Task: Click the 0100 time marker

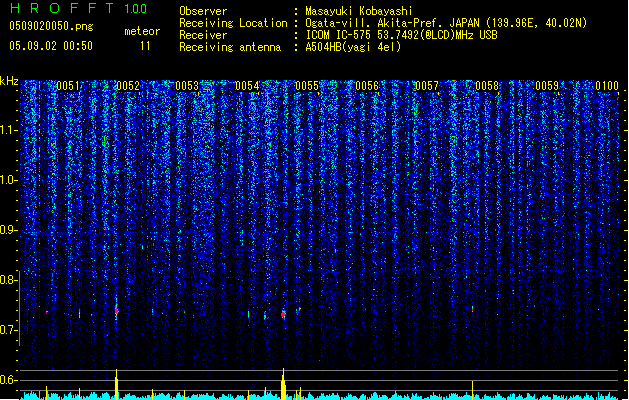Action: 607,86
